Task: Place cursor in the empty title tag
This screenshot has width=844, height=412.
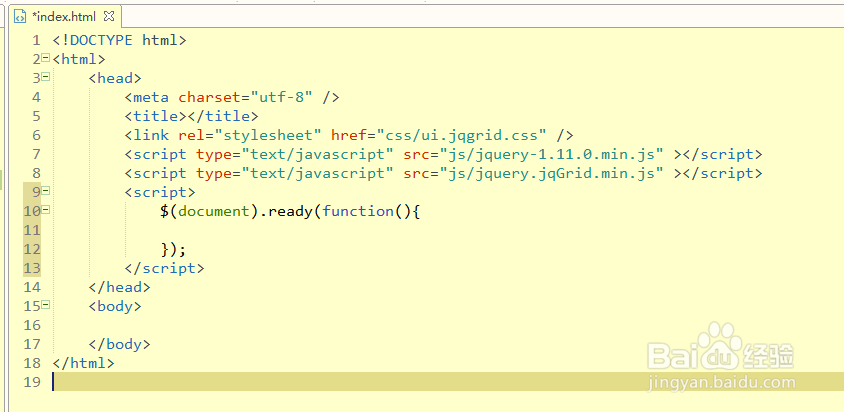Action: coord(187,116)
